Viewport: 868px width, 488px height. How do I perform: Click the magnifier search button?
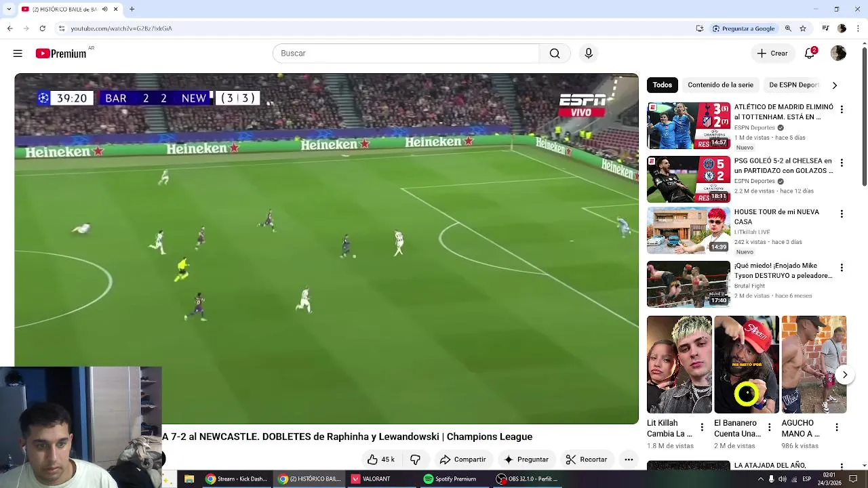point(555,54)
